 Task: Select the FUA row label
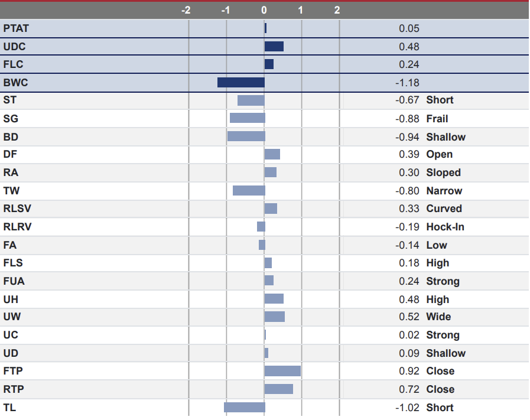click(14, 282)
